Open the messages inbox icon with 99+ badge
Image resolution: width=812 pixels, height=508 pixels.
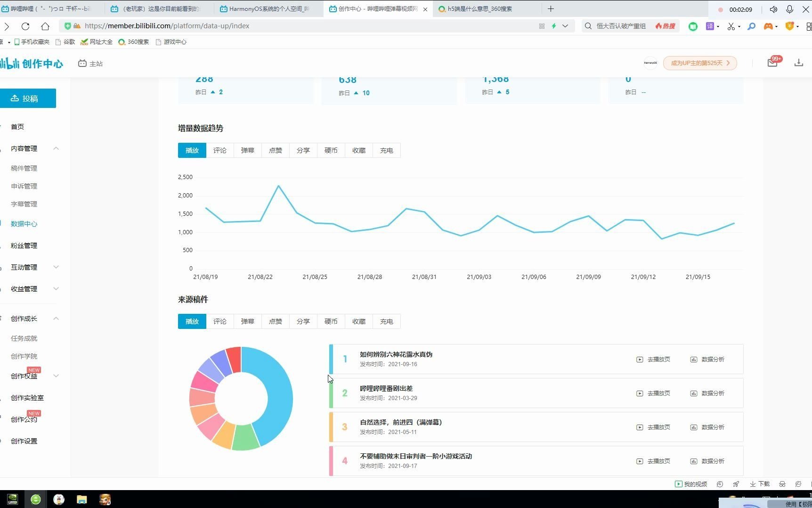click(x=772, y=63)
